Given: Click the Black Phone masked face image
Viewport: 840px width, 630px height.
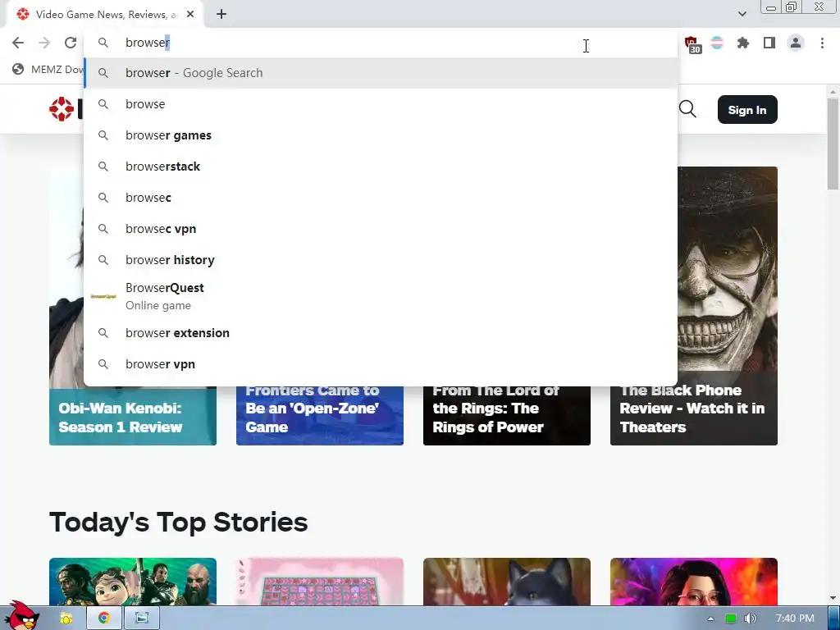Looking at the screenshot, I should coord(728,268).
